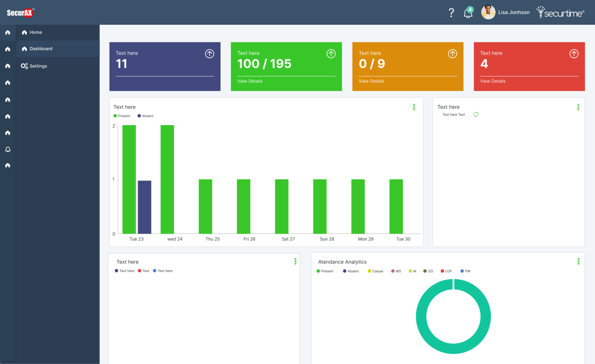The height and width of the screenshot is (364, 595).
Task: Open the three-dot menu on the bar chart card
Action: coord(414,107)
